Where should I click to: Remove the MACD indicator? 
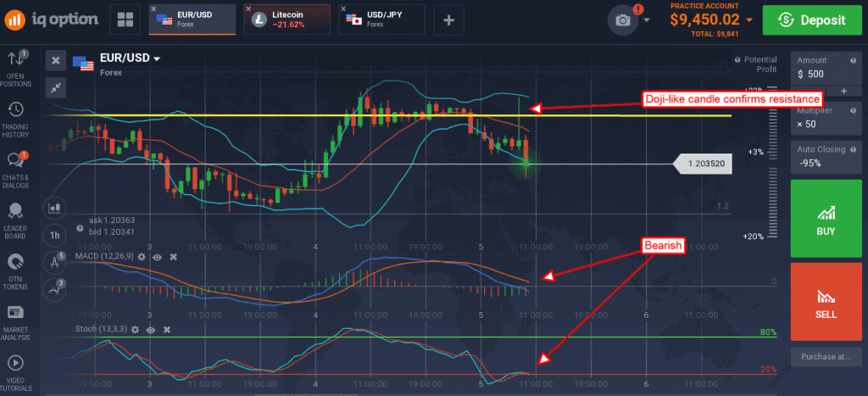point(173,257)
